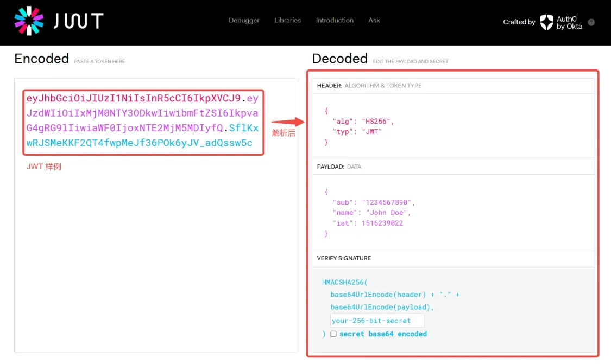The height and width of the screenshot is (364, 611).
Task: Click the "secret base64 encoded" label
Action: click(x=383, y=334)
